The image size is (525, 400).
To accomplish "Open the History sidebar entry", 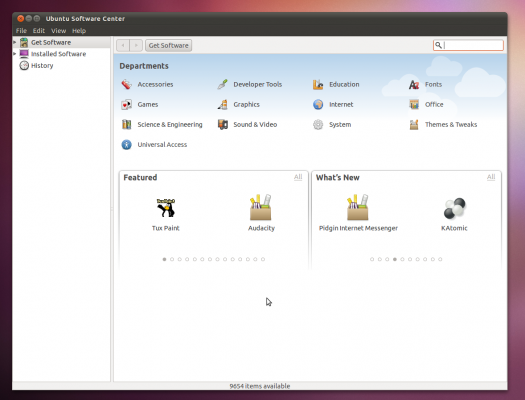I will [36, 65].
